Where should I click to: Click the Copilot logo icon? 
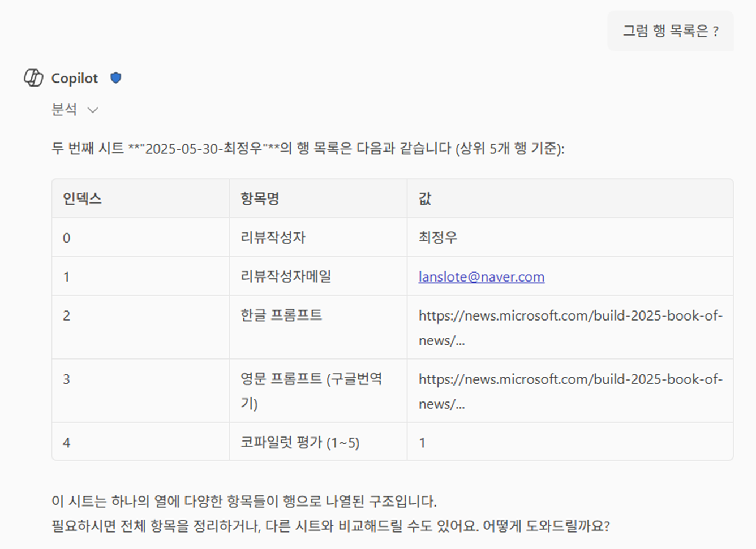[33, 78]
